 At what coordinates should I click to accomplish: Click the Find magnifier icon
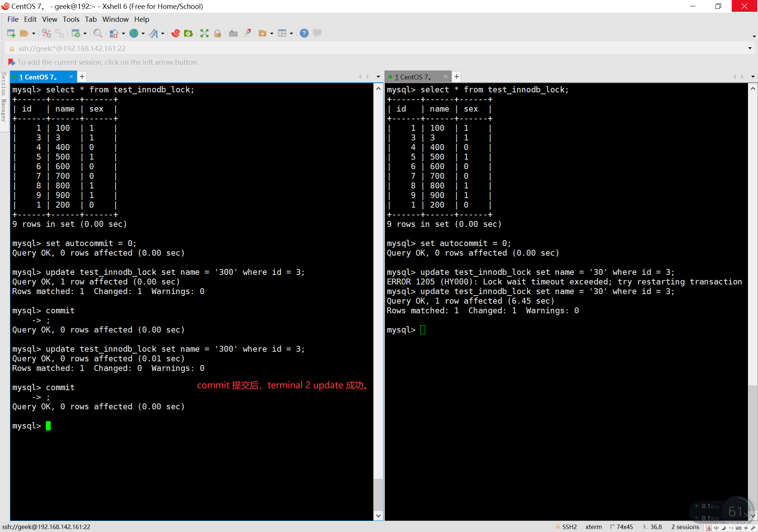tap(98, 33)
